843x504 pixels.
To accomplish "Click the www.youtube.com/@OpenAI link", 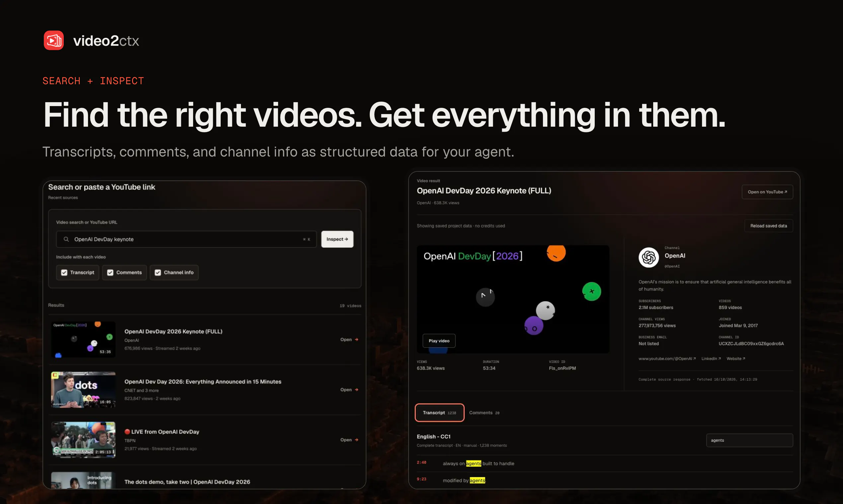I will click(667, 359).
